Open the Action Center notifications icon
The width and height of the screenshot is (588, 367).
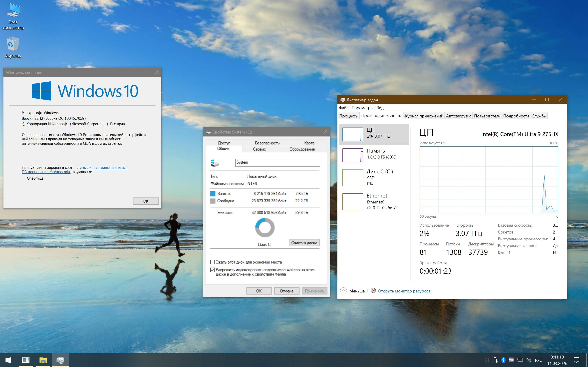pyautogui.click(x=576, y=360)
